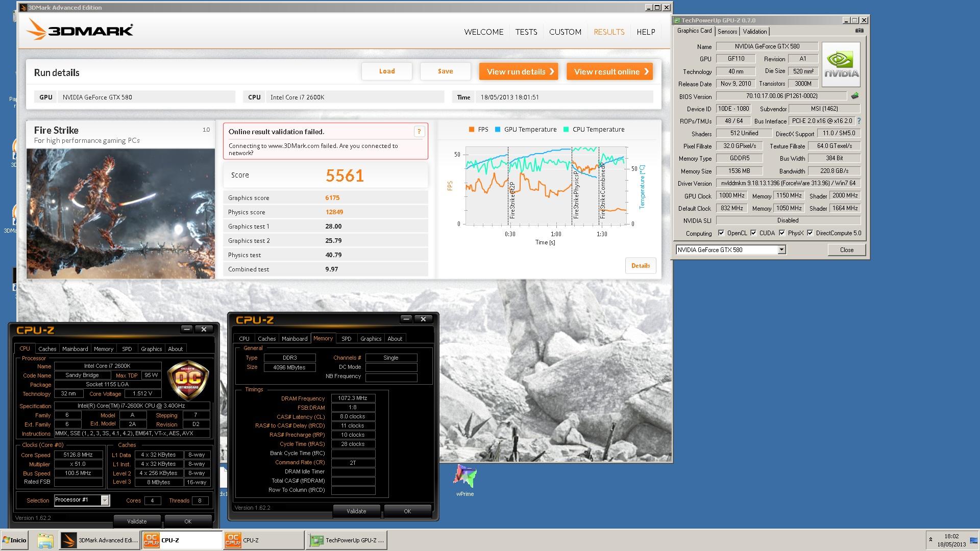Click the Bus Interface question mark icon
This screenshot has width=980, height=551.
click(859, 121)
